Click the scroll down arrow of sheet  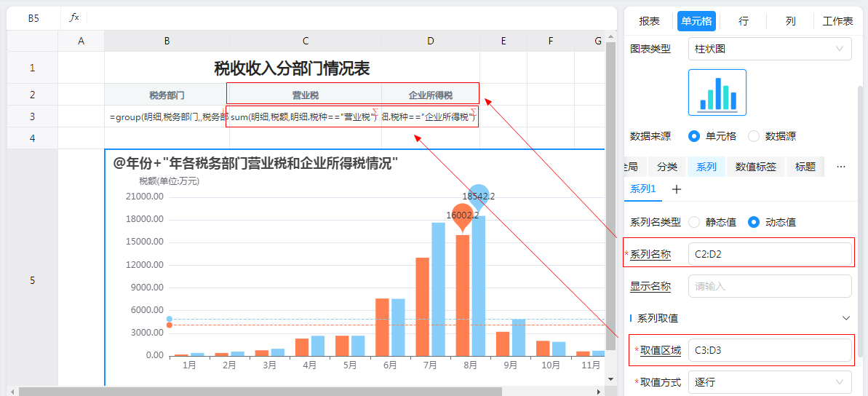(611, 379)
